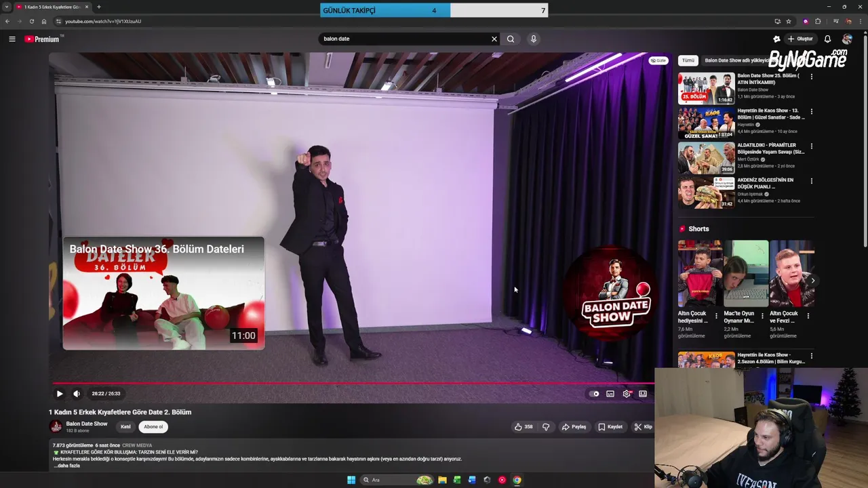Open a new Chrome tab
Screen dimensions: 868x488
point(99,7)
